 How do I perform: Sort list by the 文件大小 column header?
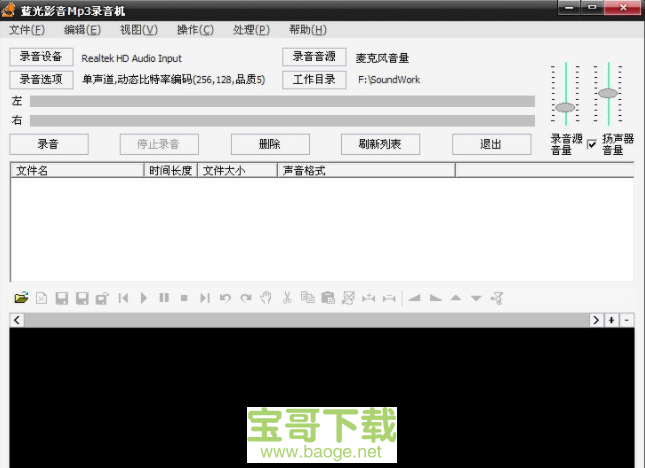(237, 171)
